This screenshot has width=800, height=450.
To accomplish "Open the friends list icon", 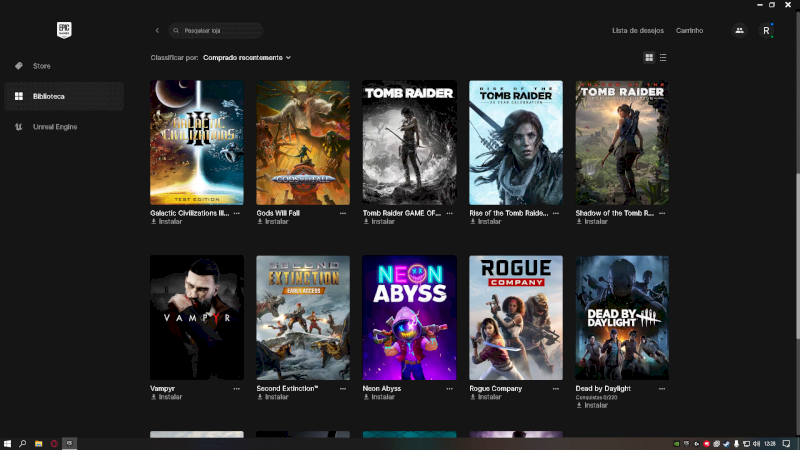I will pyautogui.click(x=739, y=31).
